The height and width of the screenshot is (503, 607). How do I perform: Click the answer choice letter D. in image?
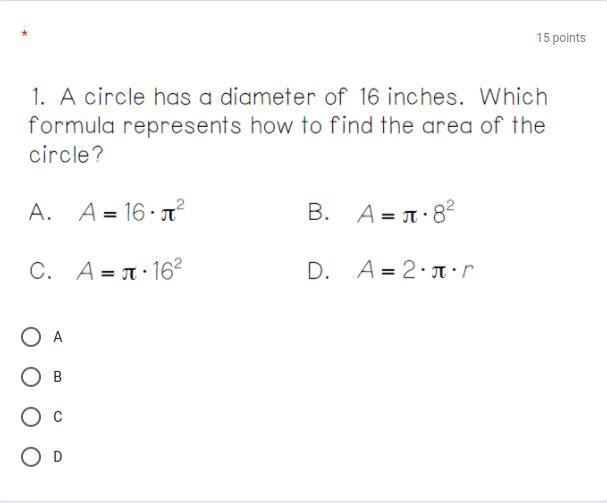point(319,270)
